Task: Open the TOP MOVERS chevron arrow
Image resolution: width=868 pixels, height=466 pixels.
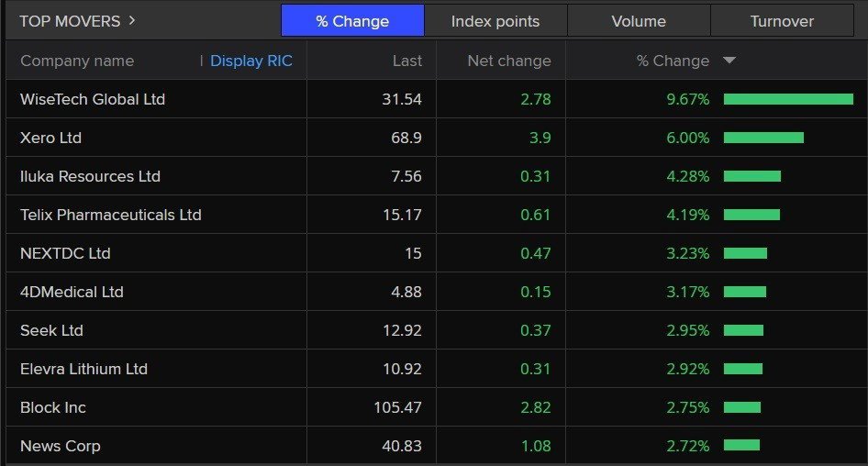Action: (x=132, y=20)
